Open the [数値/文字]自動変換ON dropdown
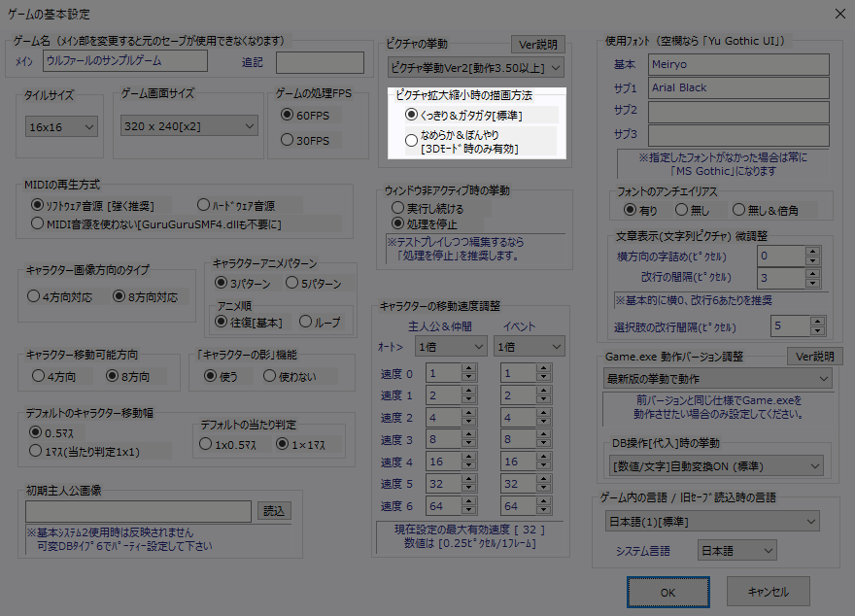The height and width of the screenshot is (616, 855). 716,466
